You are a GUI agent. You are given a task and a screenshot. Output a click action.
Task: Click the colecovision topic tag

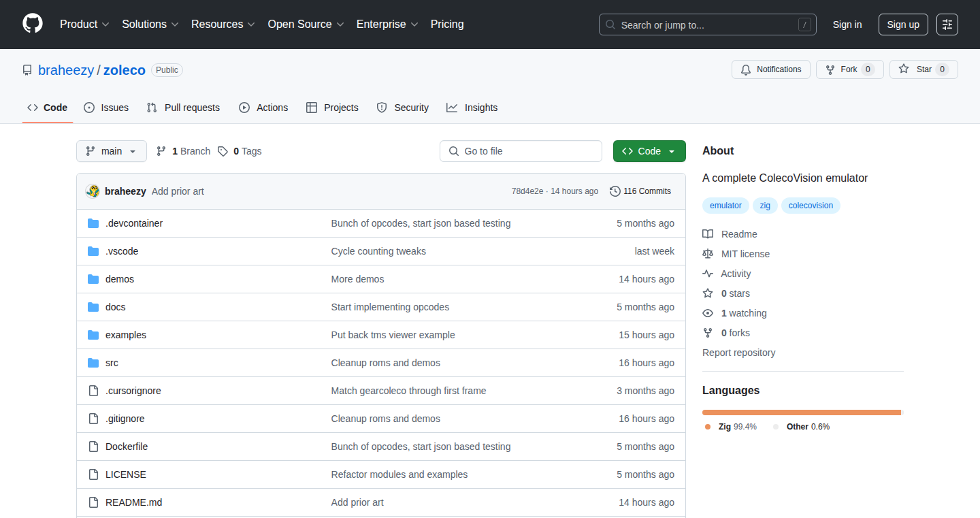(x=811, y=206)
